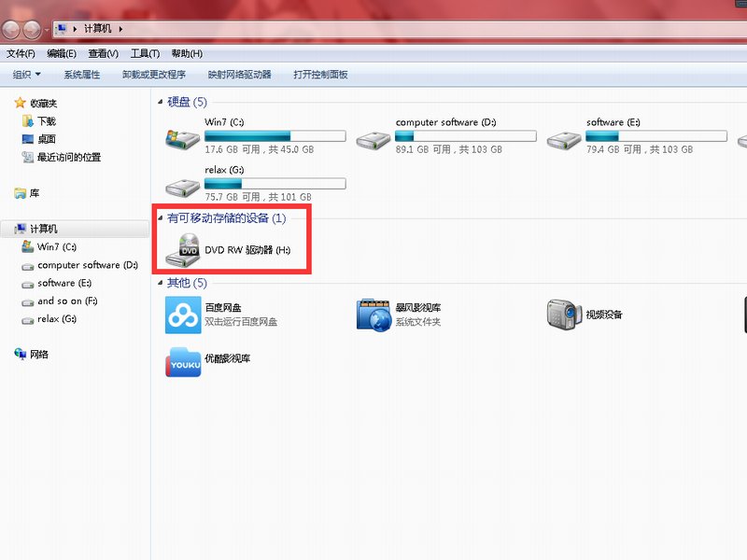Click the Win7 (C:) capacity usage bar
The width and height of the screenshot is (747, 560).
pos(275,136)
